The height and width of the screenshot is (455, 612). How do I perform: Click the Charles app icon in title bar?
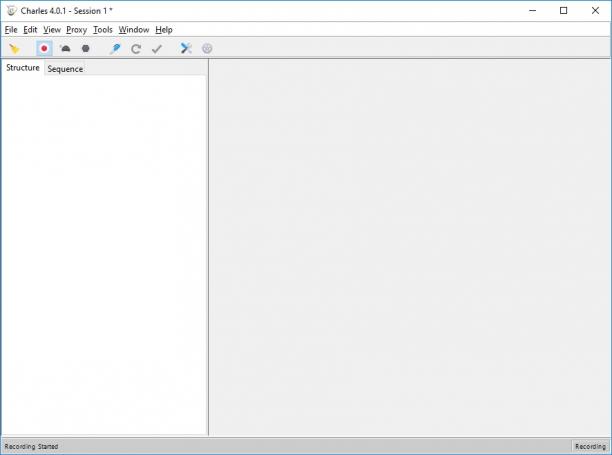click(12, 11)
